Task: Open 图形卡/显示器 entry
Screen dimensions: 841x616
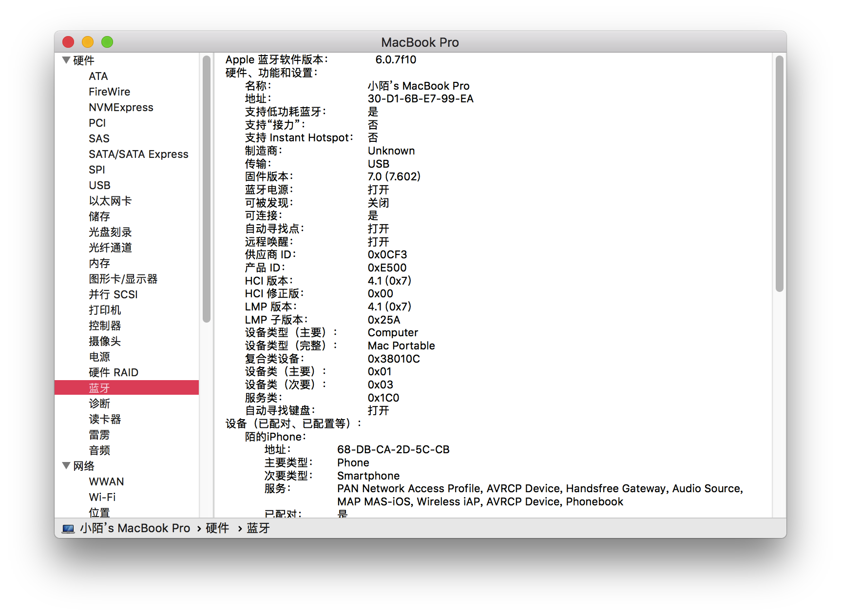Action: pos(123,279)
